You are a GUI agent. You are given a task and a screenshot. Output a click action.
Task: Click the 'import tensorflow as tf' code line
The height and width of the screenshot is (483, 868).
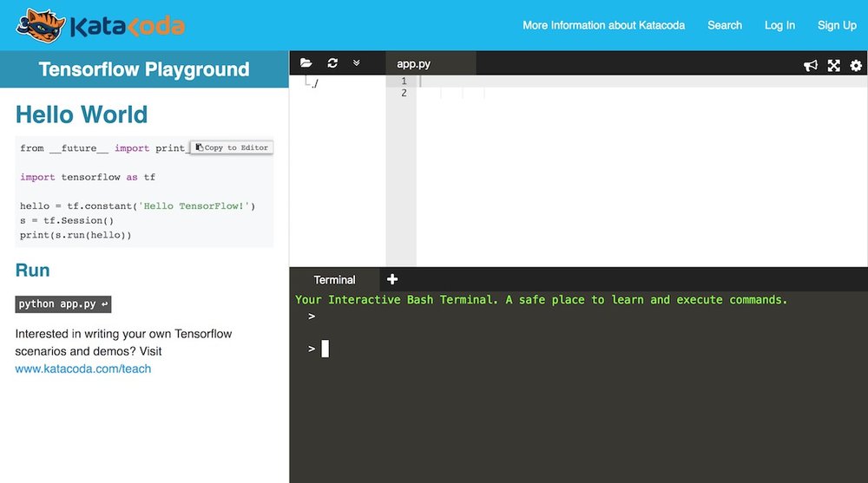(88, 177)
